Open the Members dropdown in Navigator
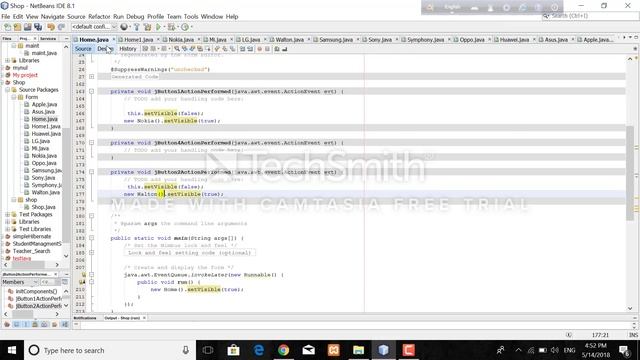This screenshot has width=640, height=360. pyautogui.click(x=20, y=282)
